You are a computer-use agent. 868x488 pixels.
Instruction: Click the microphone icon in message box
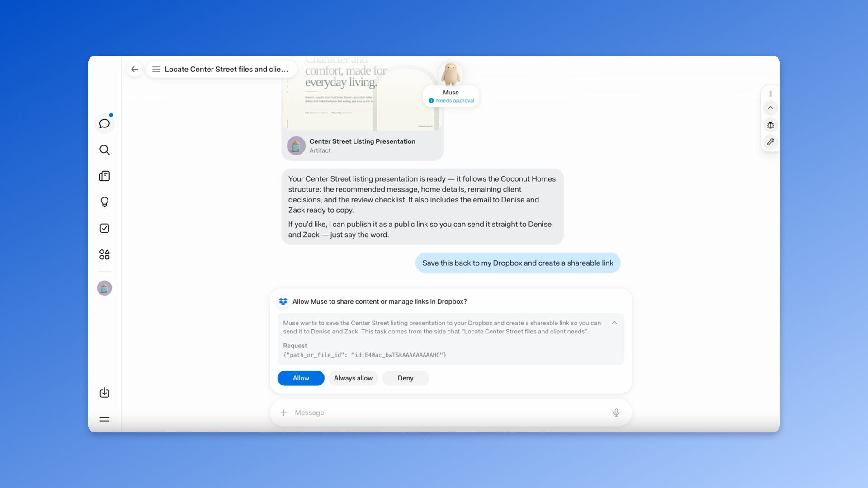[x=616, y=413]
